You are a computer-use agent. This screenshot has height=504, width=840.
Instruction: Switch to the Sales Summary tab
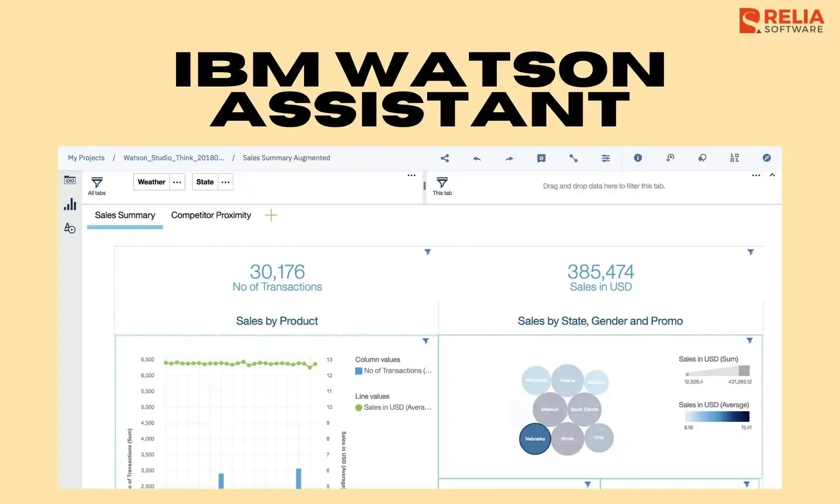(x=125, y=215)
